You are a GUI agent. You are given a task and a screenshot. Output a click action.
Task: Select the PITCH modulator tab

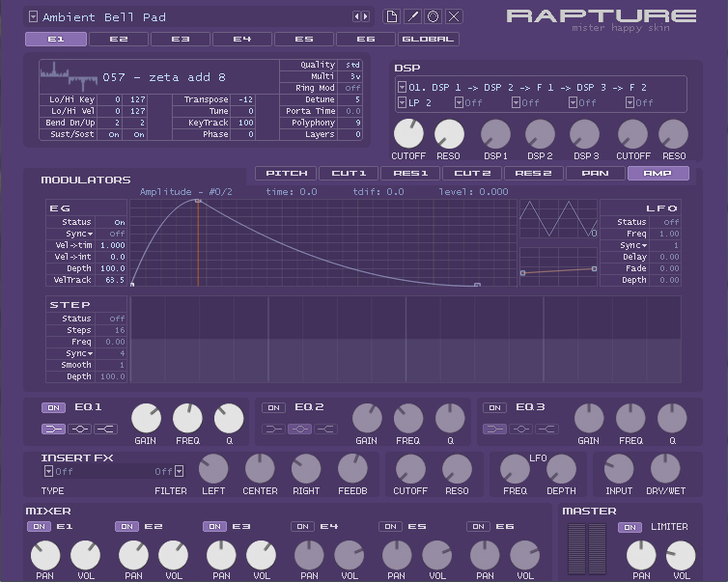(x=286, y=174)
